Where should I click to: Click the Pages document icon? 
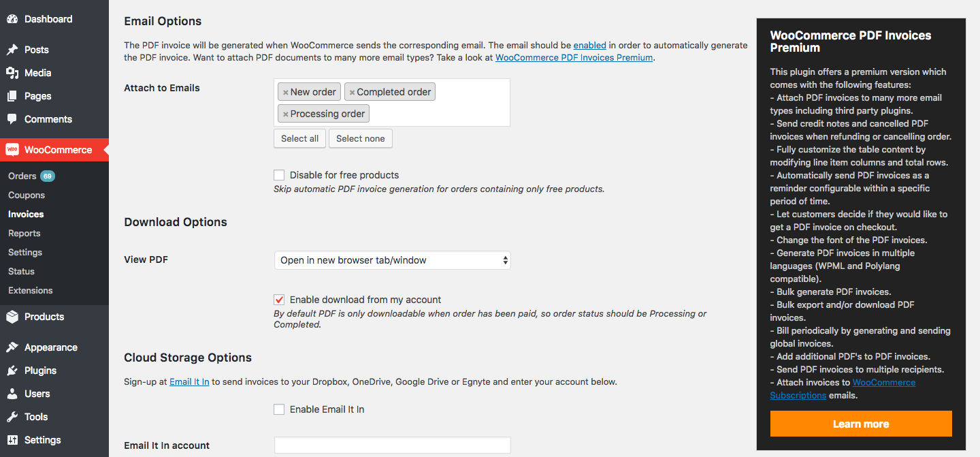(x=12, y=96)
